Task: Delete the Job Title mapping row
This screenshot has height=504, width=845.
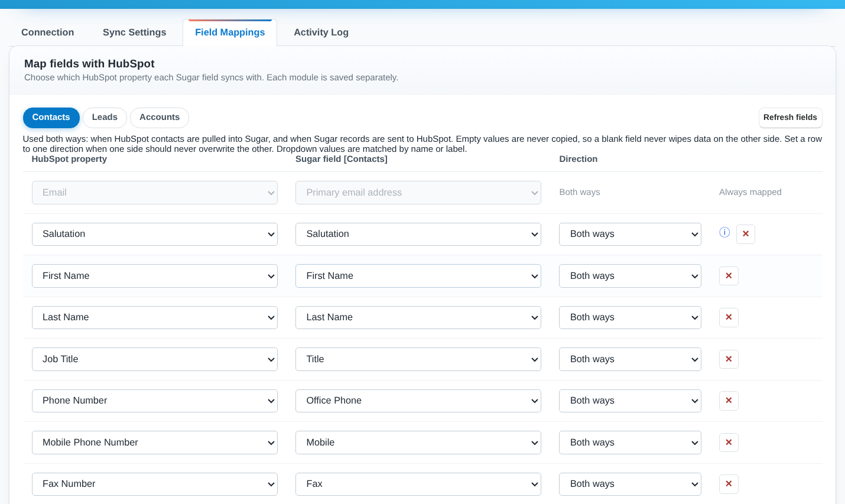Action: click(729, 359)
